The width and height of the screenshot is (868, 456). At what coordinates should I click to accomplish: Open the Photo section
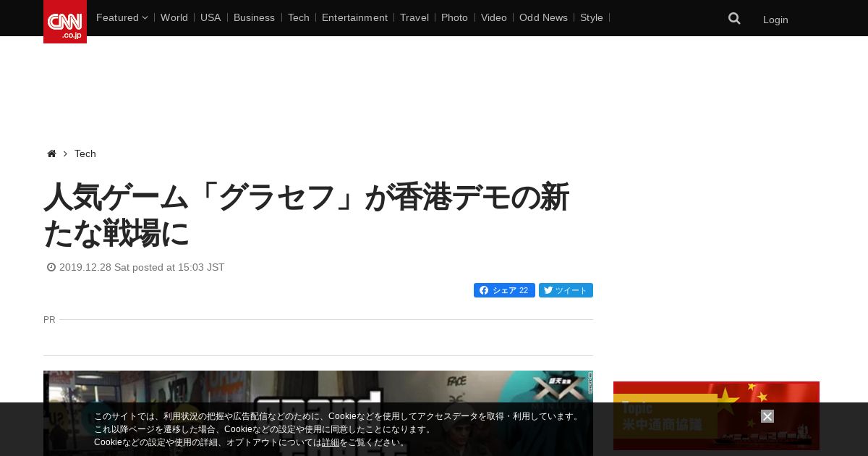click(454, 17)
